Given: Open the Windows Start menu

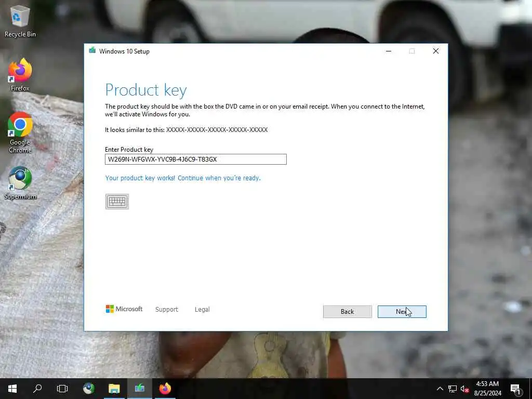Looking at the screenshot, I should click(12, 389).
